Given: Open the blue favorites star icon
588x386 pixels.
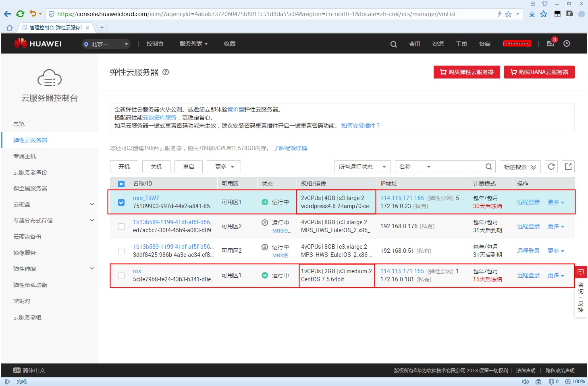Looking at the screenshot, I should (544, 14).
